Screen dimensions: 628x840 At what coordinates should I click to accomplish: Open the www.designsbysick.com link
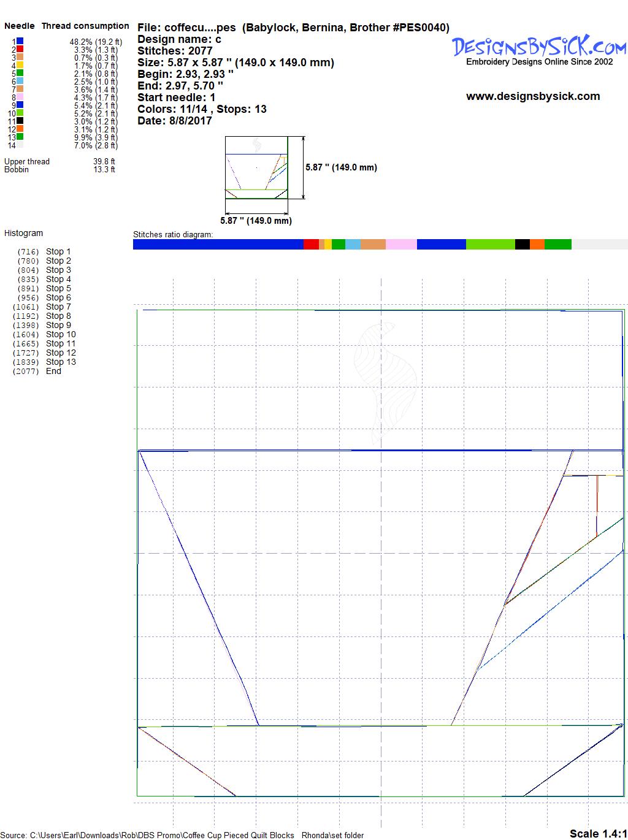tap(532, 96)
